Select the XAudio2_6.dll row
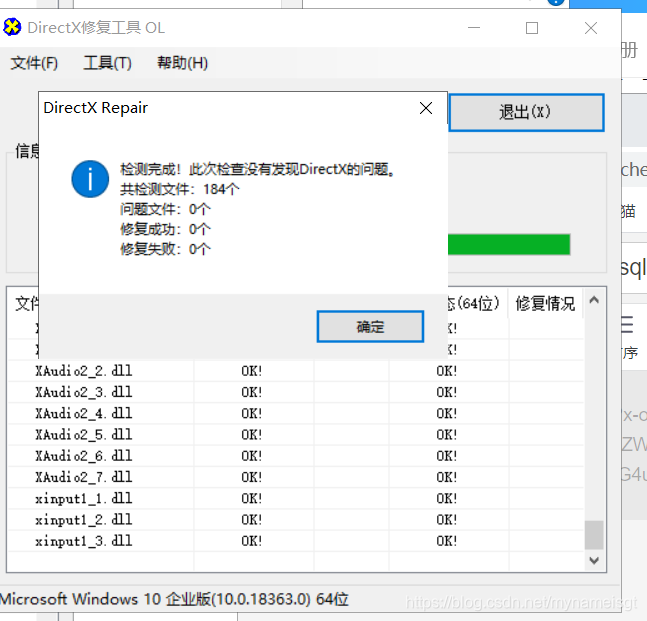Image resolution: width=647 pixels, height=621 pixels. 295,456
